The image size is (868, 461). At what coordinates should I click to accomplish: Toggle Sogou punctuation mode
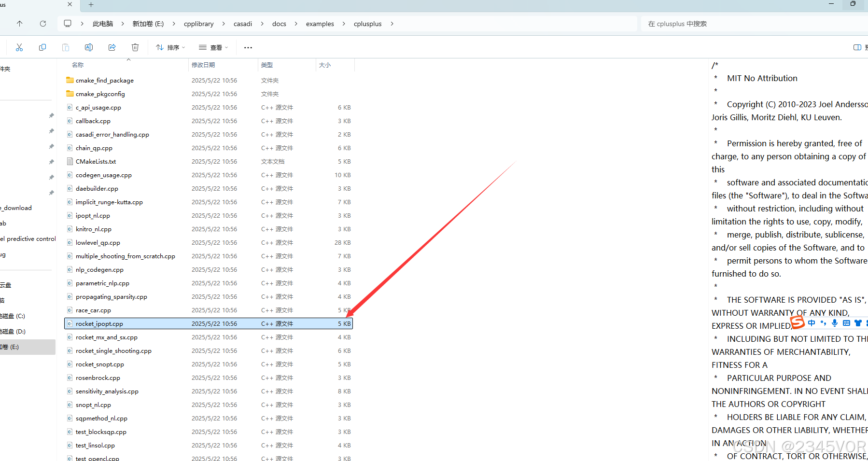[x=823, y=323]
